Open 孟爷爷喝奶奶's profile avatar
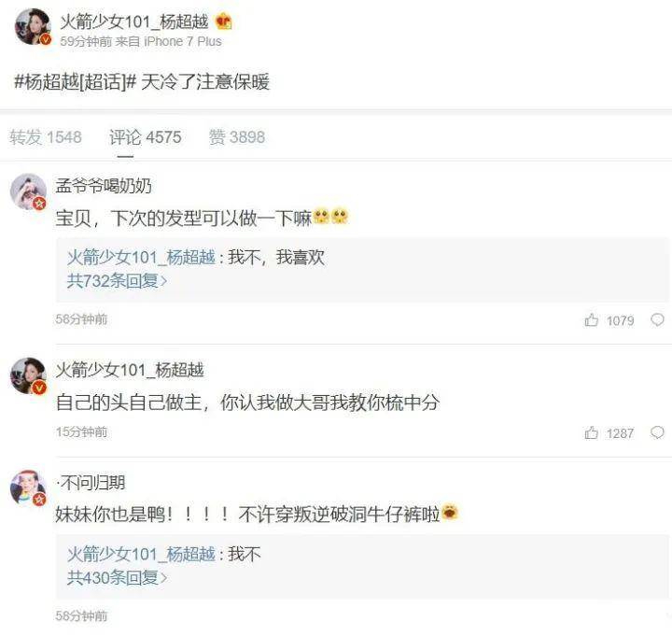 28,191
